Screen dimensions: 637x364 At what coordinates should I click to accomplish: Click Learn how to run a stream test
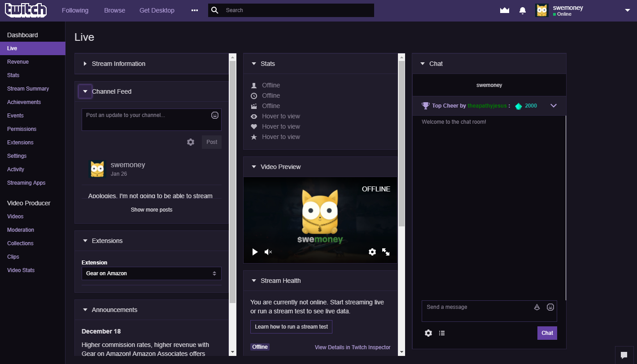click(x=292, y=327)
